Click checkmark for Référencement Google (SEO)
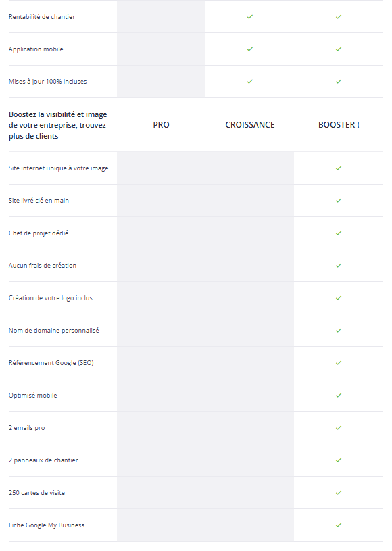 pos(338,362)
